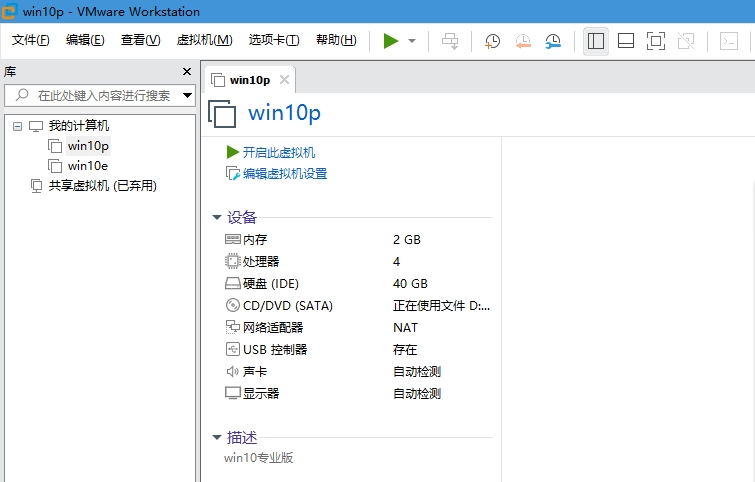The image size is (755, 482).
Task: Click the win10专业版 description text
Action: coord(259,458)
